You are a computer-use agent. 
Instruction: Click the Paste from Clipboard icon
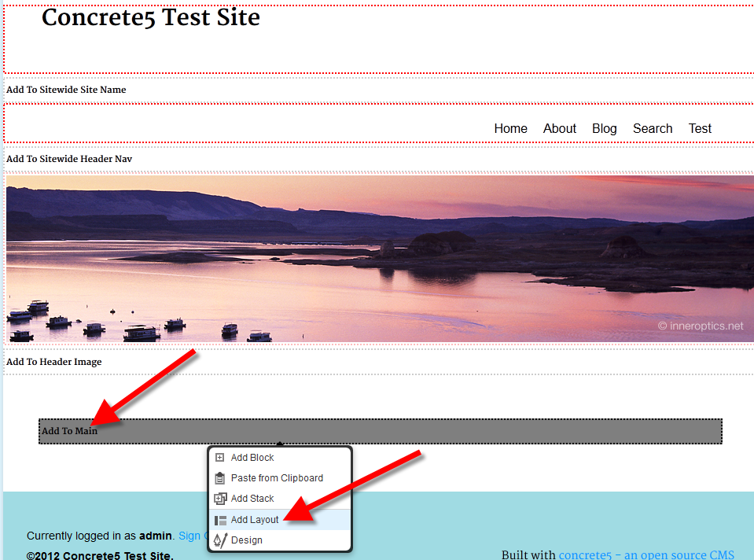pos(220,478)
